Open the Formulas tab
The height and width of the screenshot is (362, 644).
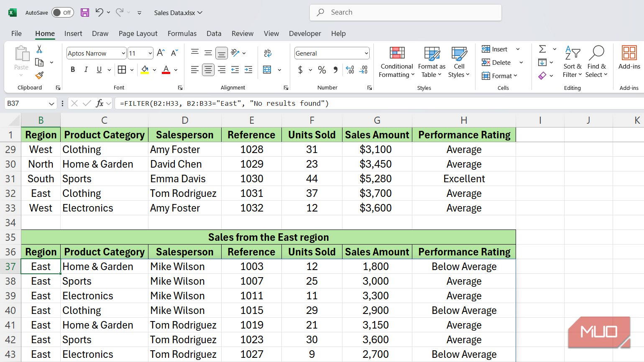click(182, 33)
